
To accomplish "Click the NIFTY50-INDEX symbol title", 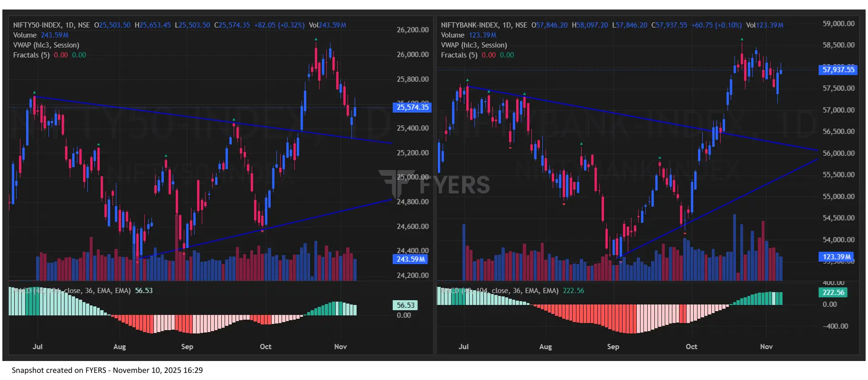I will [37, 25].
